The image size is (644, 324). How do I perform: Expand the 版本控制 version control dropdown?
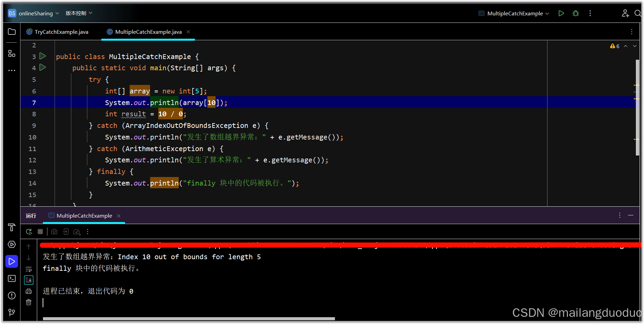pos(79,13)
